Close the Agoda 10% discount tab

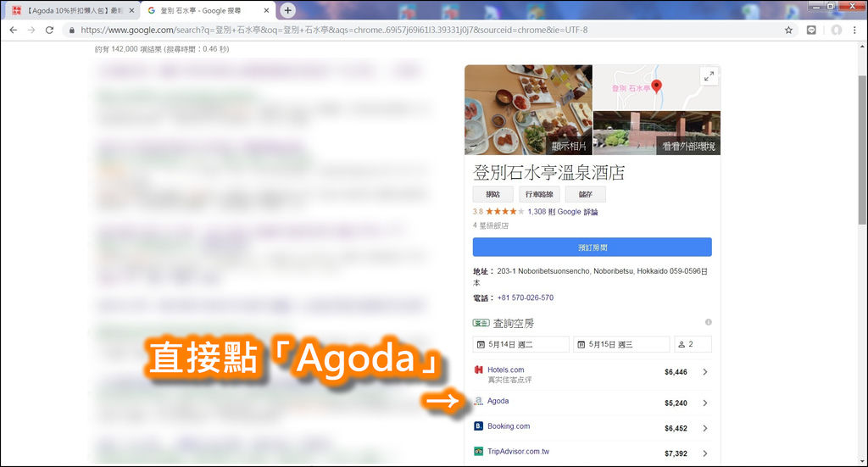click(x=131, y=10)
